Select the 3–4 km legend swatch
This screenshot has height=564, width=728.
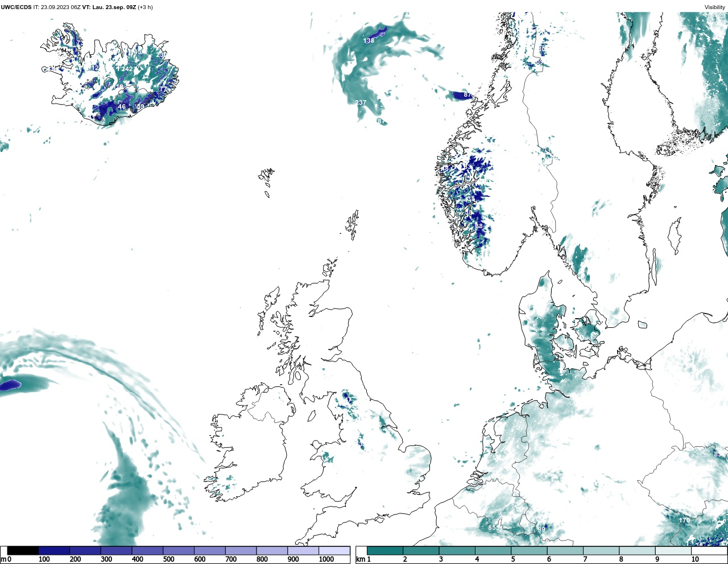[x=457, y=550]
